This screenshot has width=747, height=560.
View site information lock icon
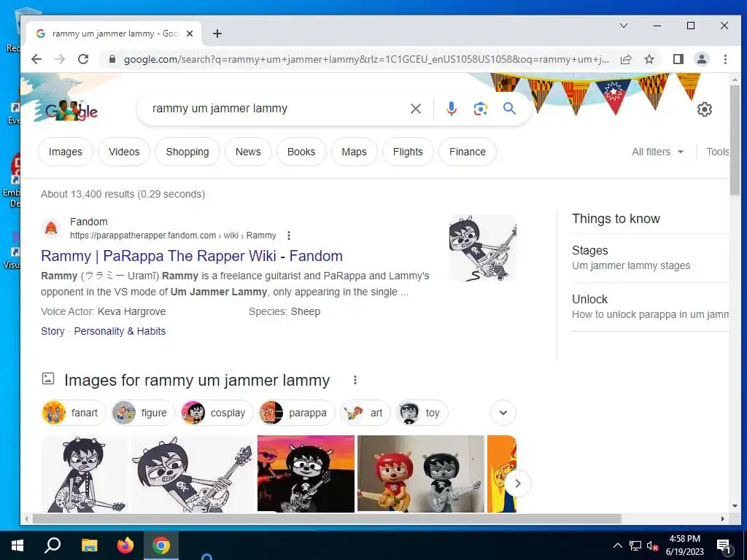(112, 59)
